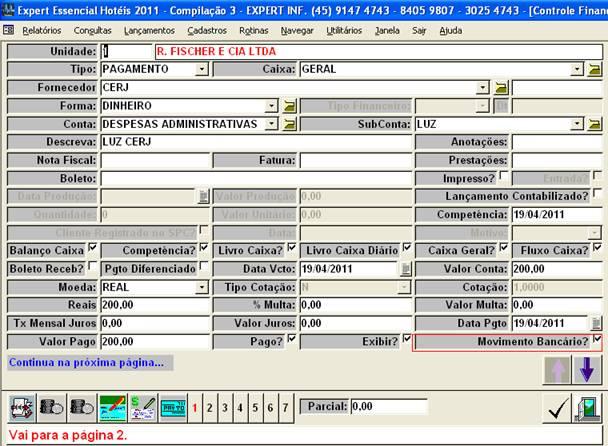Toggle the Movimento Bancário checkbox
The height and width of the screenshot is (446, 608).
tap(597, 341)
